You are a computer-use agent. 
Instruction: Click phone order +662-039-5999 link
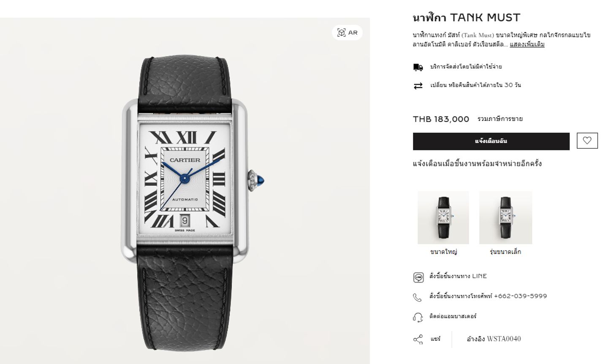pos(488,296)
